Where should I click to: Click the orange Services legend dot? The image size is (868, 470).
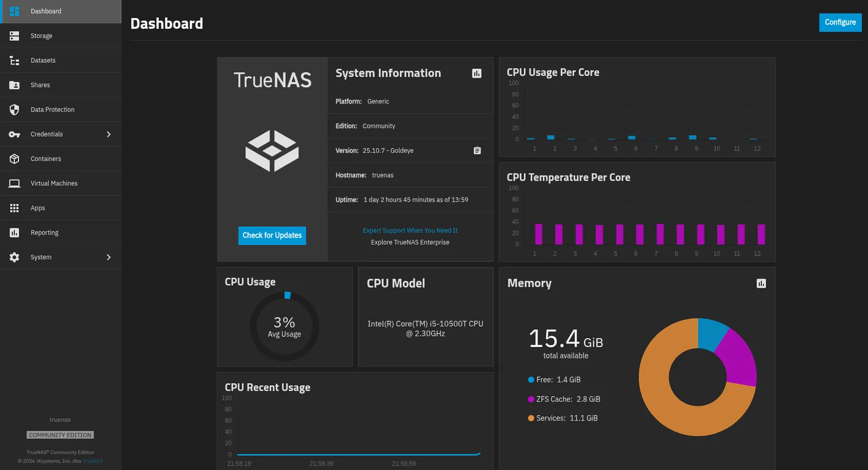[x=531, y=419]
